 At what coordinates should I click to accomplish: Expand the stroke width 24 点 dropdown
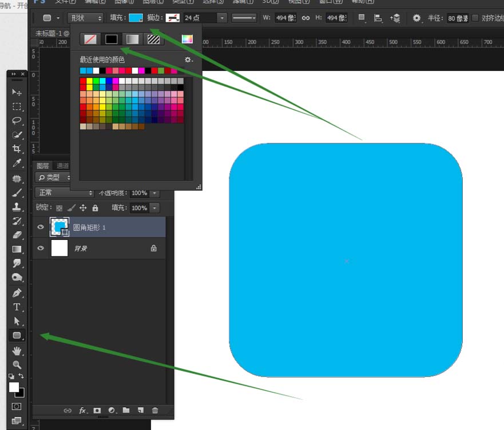[x=221, y=18]
